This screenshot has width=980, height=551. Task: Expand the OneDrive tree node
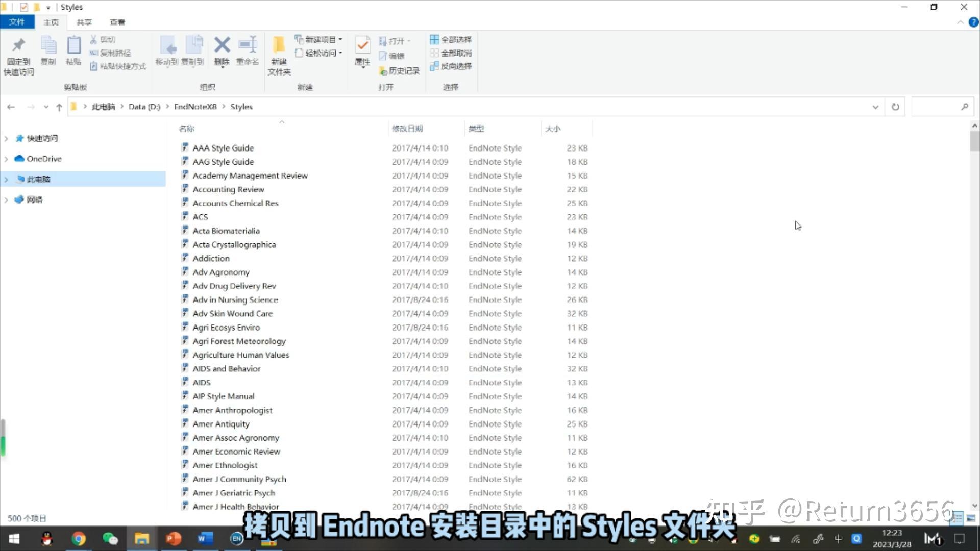pos(6,159)
